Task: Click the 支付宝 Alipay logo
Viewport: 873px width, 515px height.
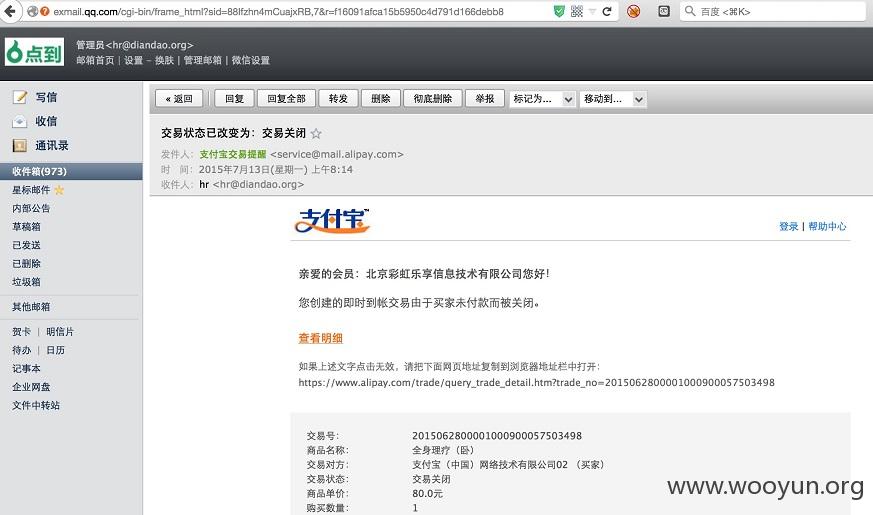Action: click(332, 221)
